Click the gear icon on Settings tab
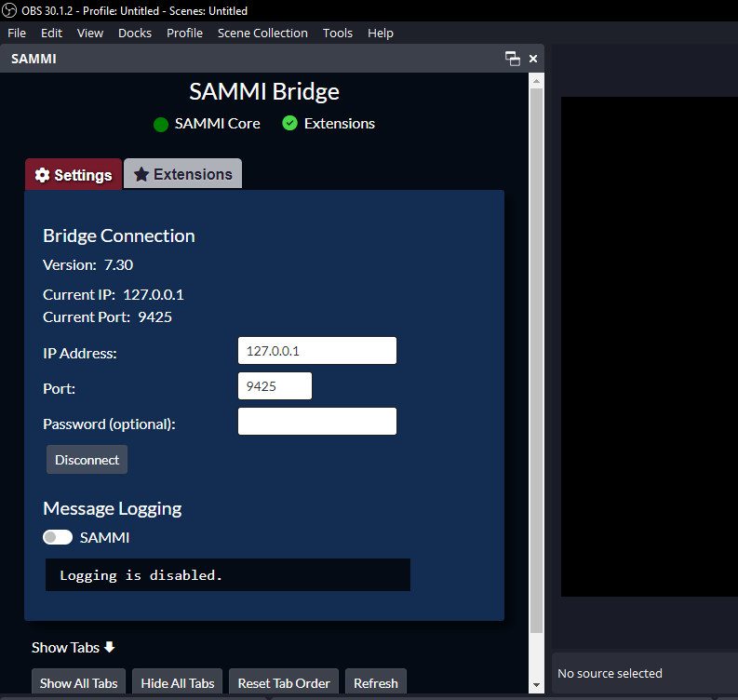This screenshot has height=700, width=738. [43, 175]
